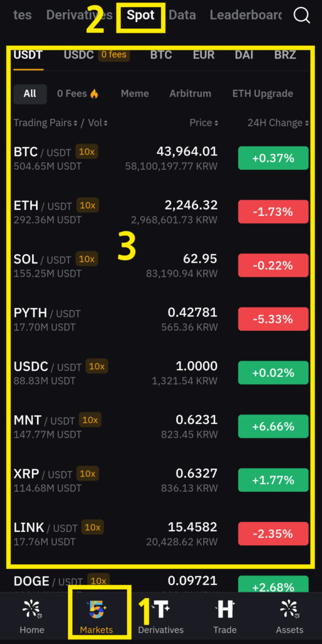Viewport: 322px width, 644px height.
Task: Tap ETH -1.73% change button
Action: pos(273,211)
